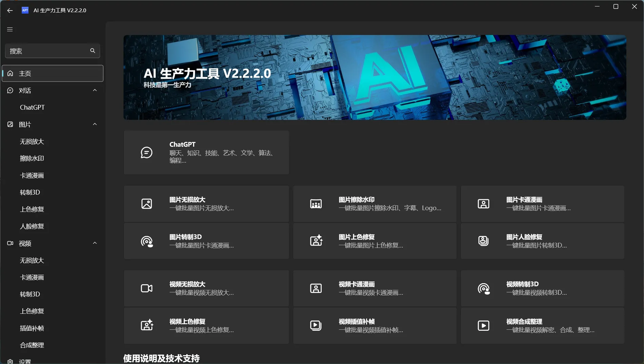This screenshot has width=644, height=364.
Task: Select 主页 home in sidebar
Action: click(x=53, y=73)
